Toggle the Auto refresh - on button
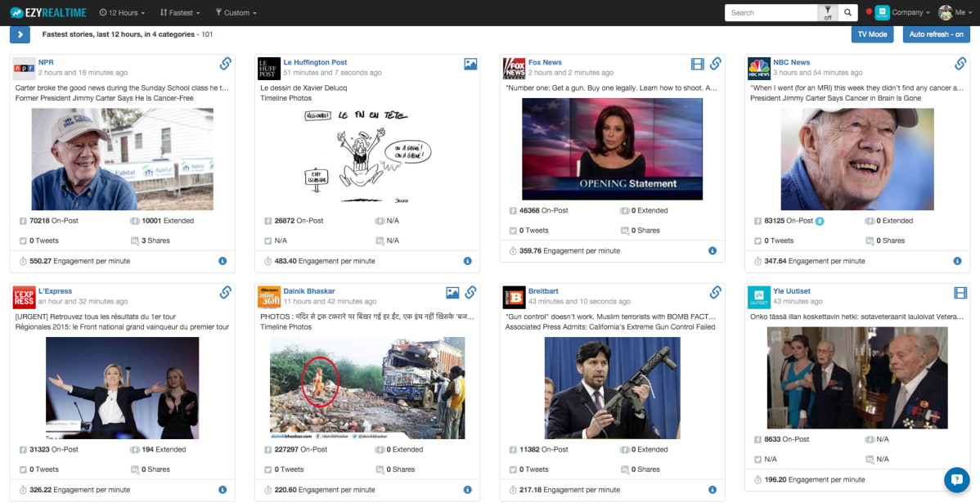The height and width of the screenshot is (503, 980). [x=937, y=34]
